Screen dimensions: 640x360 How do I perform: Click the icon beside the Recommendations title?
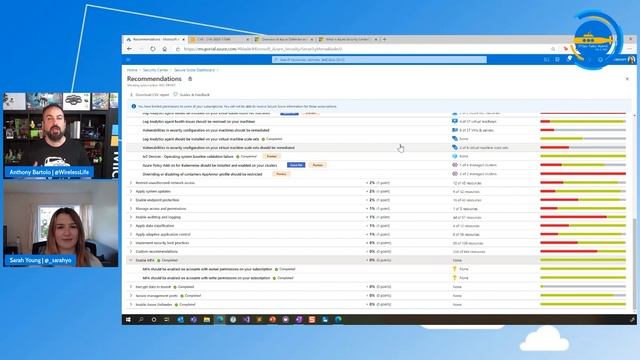coord(190,79)
